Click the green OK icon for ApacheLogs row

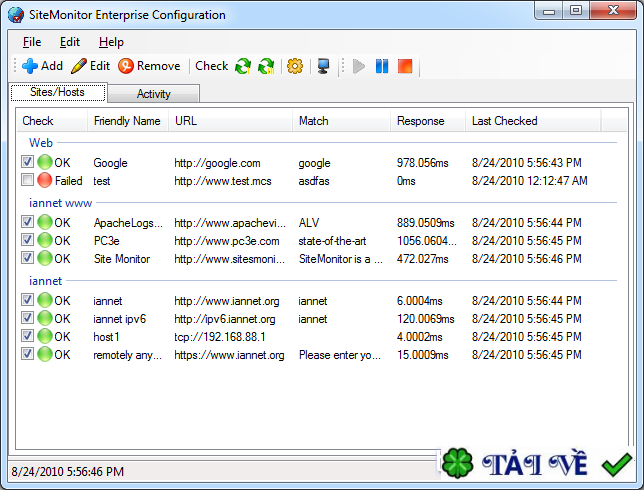coord(45,222)
